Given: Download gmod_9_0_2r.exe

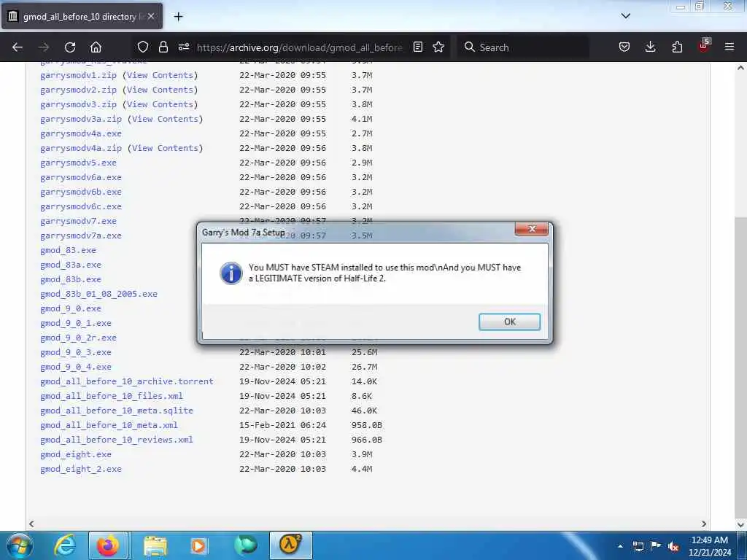Looking at the screenshot, I should (x=78, y=338).
